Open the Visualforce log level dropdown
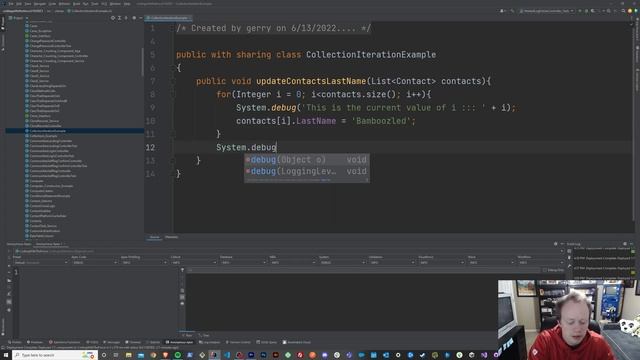The width and height of the screenshot is (640, 360). [x=441, y=262]
